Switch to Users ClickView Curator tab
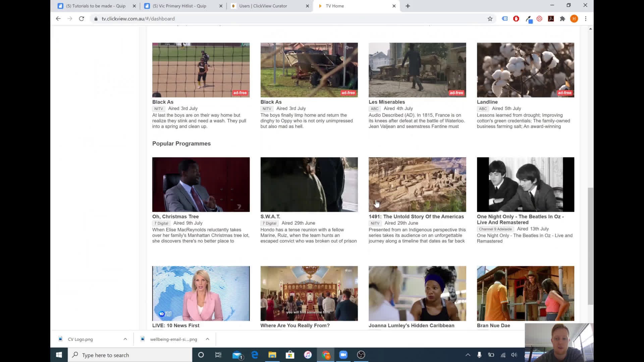Screen dimensions: 644x362 pyautogui.click(x=263, y=6)
